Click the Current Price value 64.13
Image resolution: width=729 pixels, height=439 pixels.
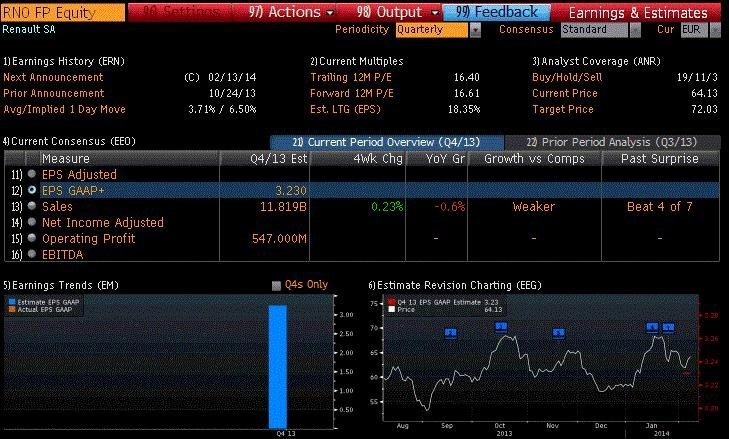click(x=704, y=93)
